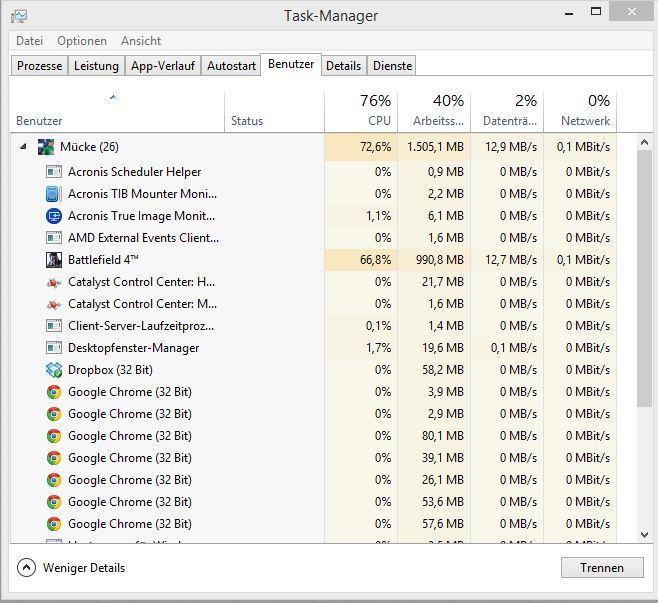The height and width of the screenshot is (603, 658).
Task: Switch to the Autostart tab
Action: 231,66
